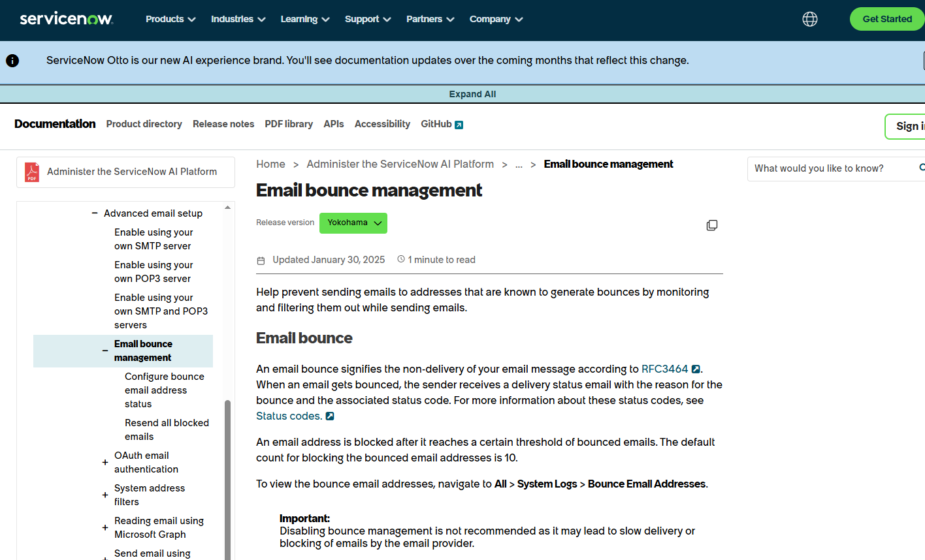Open the Yokohama release version dropdown
Viewport: 925px width, 560px height.
tap(353, 223)
